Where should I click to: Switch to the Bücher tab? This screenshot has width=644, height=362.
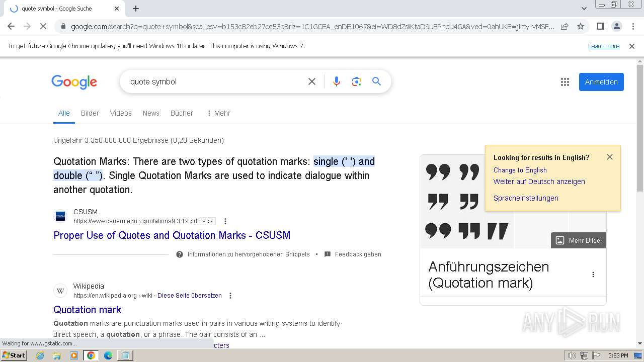coord(182,113)
